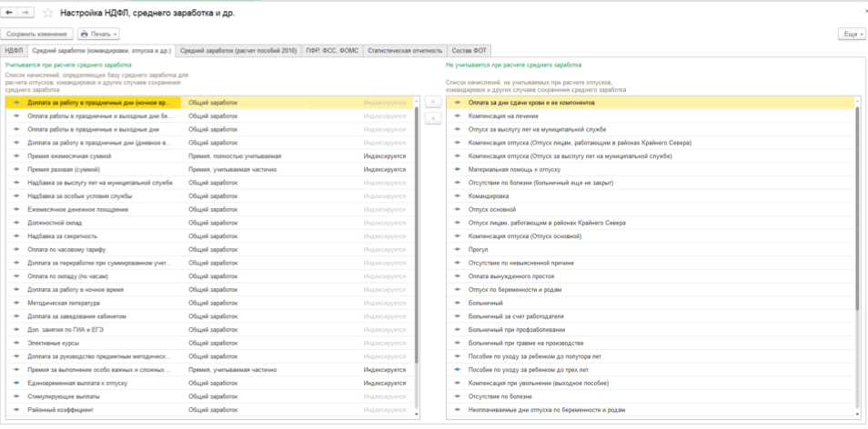Open Статистическая отчетность tab

pyautogui.click(x=405, y=51)
